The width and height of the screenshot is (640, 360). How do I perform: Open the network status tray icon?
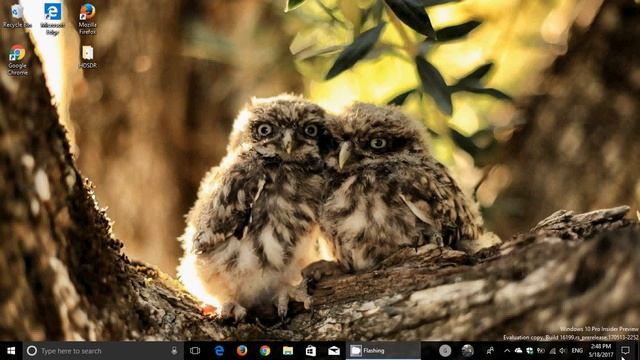tap(553, 351)
